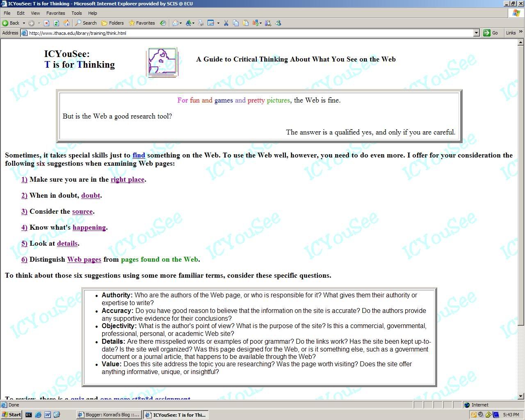Viewport: 525px width, 420px height.
Task: Launch Internet Explorer from Quick Launch
Action: click(x=38, y=415)
